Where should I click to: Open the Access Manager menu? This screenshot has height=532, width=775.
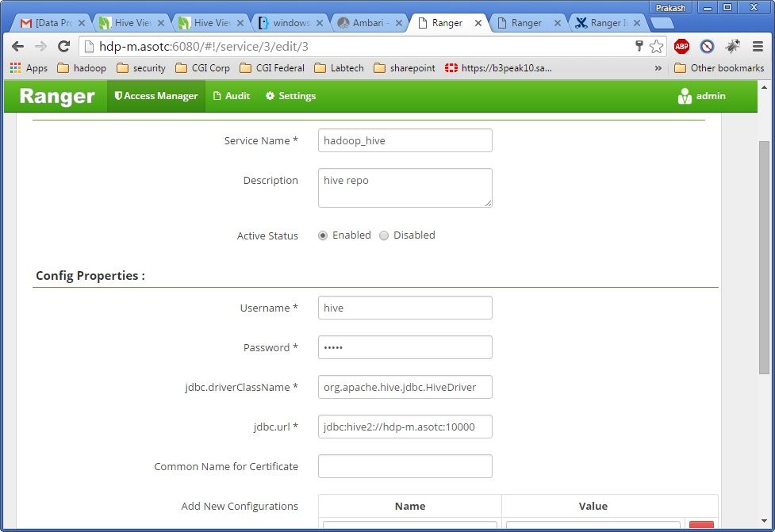[155, 96]
